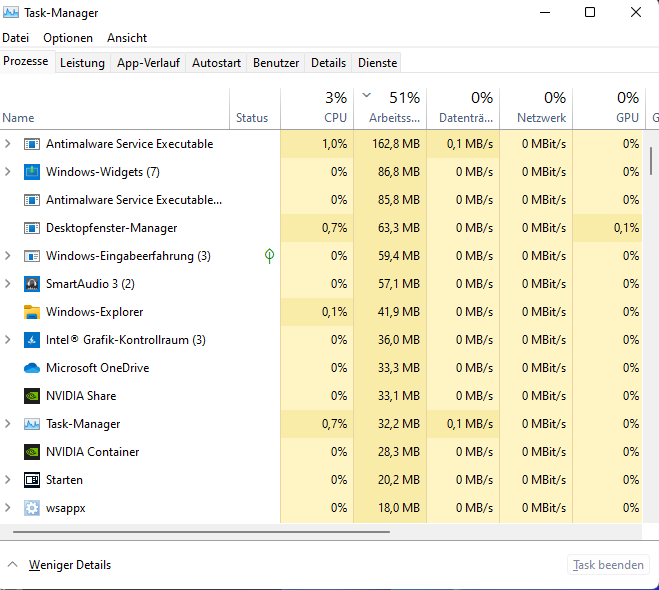Screen dimensions: 659x590
Task: Select the Desktopfenster-Manager row name
Action: point(111,228)
